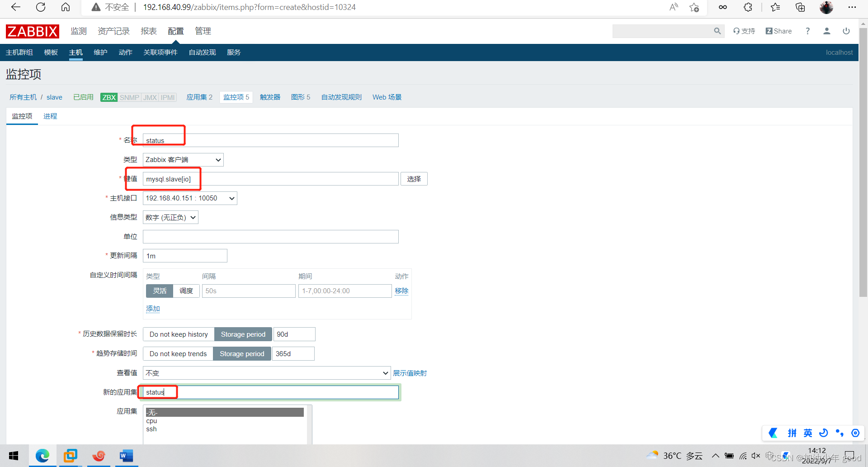Choose trends Storage period option
868x467 pixels.
click(x=242, y=354)
